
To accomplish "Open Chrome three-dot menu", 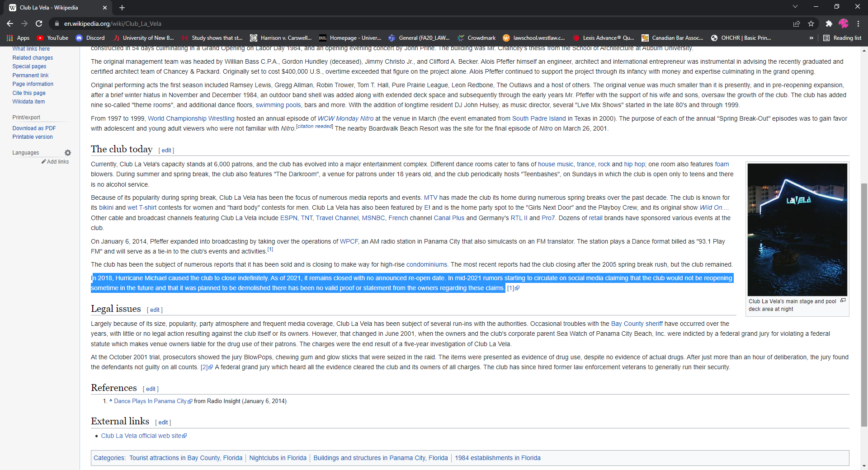I will point(858,23).
